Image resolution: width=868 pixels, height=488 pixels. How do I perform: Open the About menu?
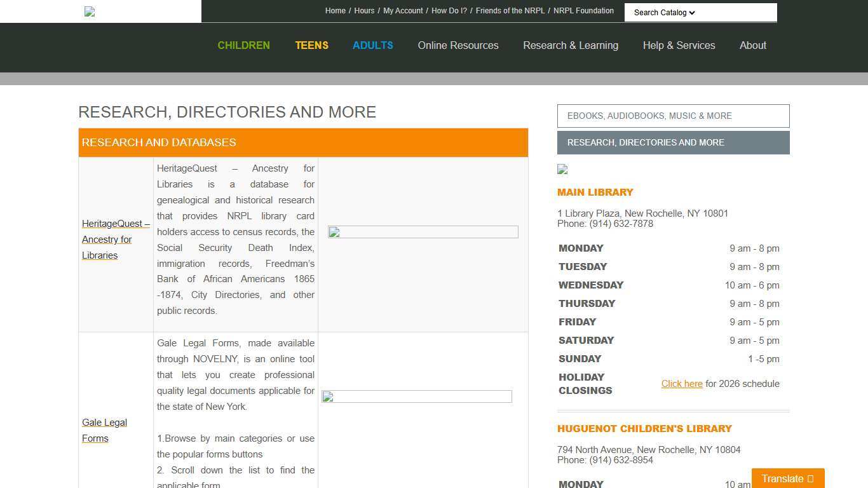click(x=752, y=45)
